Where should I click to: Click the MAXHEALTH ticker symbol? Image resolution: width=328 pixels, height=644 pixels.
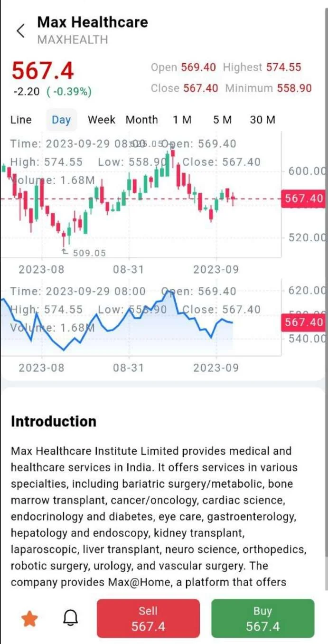click(x=73, y=40)
